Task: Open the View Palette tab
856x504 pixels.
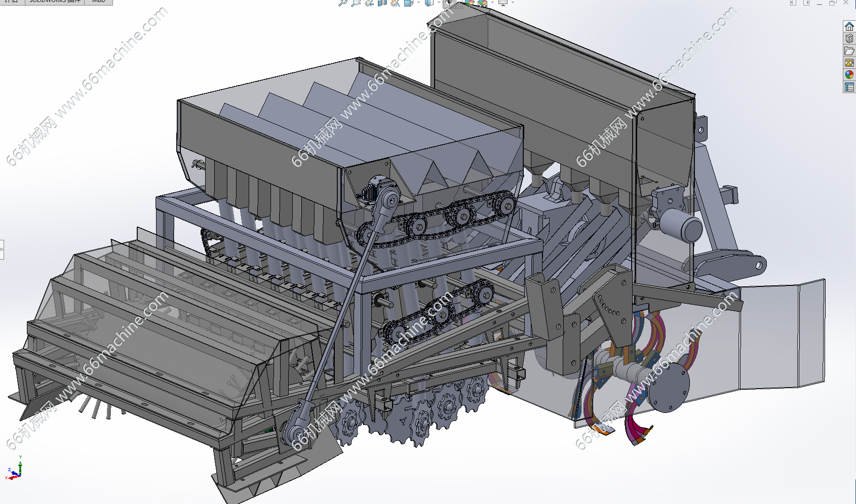Action: [849, 63]
